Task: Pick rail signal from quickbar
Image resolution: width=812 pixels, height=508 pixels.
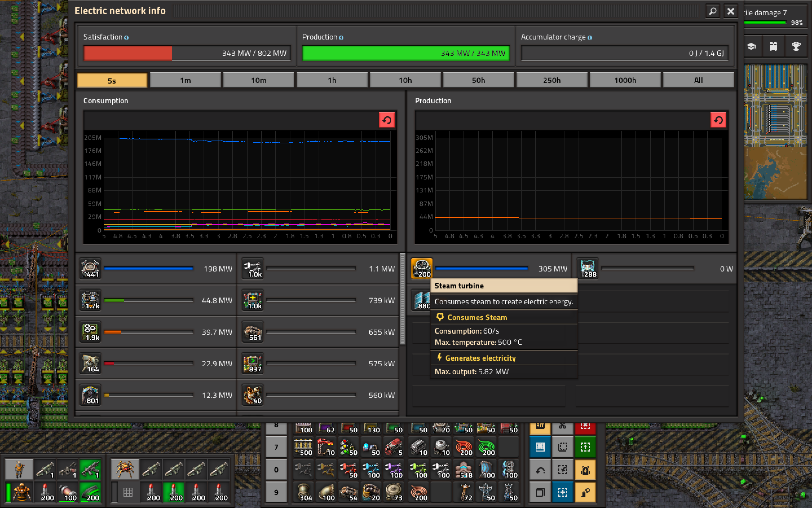Action: pos(349,447)
